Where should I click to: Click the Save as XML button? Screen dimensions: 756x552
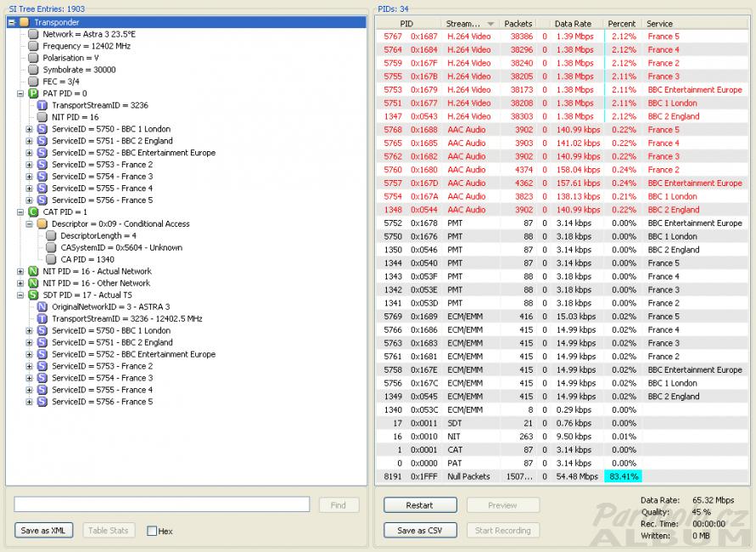pyautogui.click(x=43, y=530)
